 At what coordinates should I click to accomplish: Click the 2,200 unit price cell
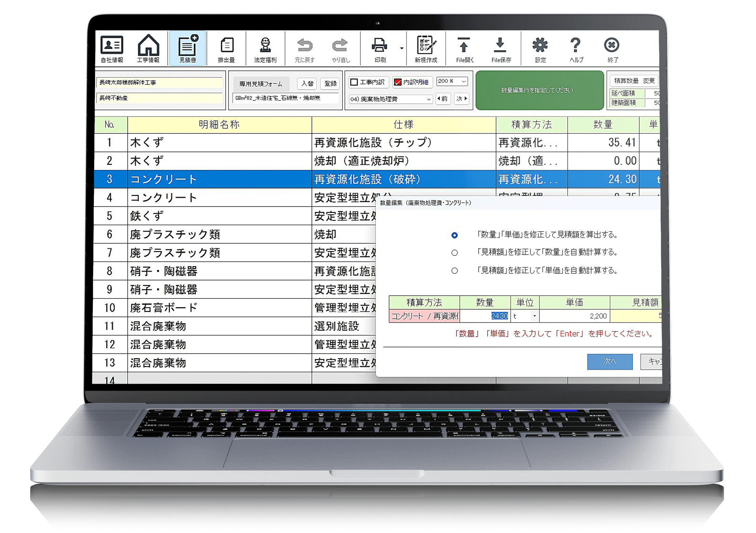tap(575, 316)
